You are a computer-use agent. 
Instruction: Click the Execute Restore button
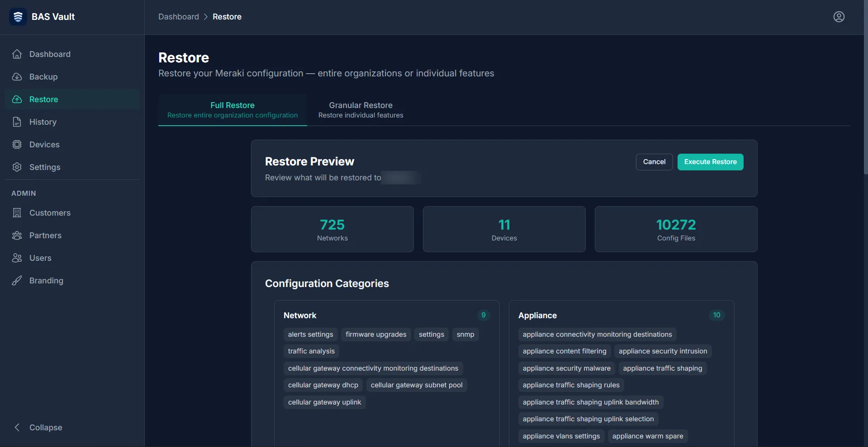pyautogui.click(x=710, y=162)
